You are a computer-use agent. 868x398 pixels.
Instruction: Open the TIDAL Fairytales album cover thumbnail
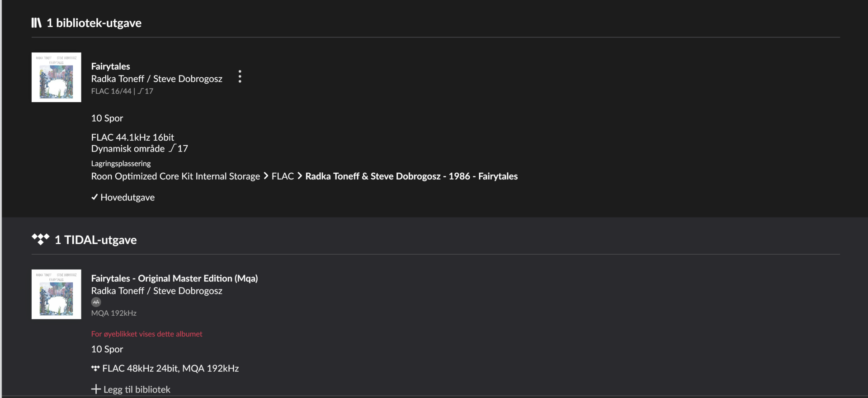(x=57, y=294)
